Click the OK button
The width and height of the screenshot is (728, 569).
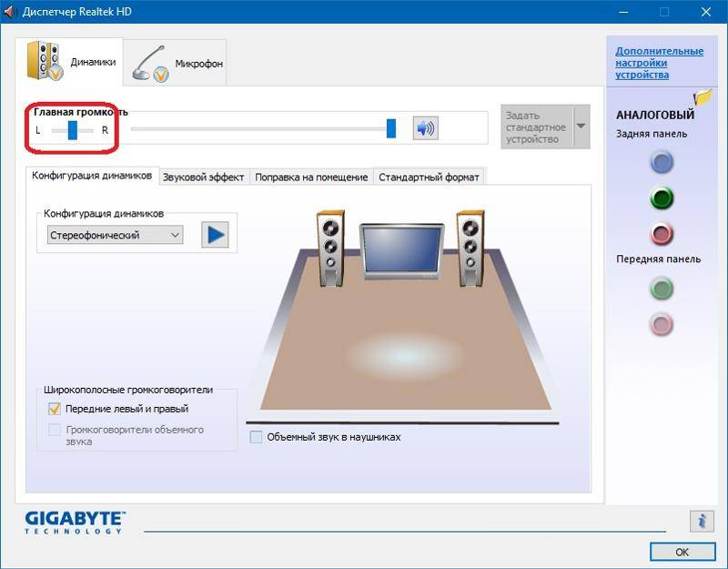[682, 552]
